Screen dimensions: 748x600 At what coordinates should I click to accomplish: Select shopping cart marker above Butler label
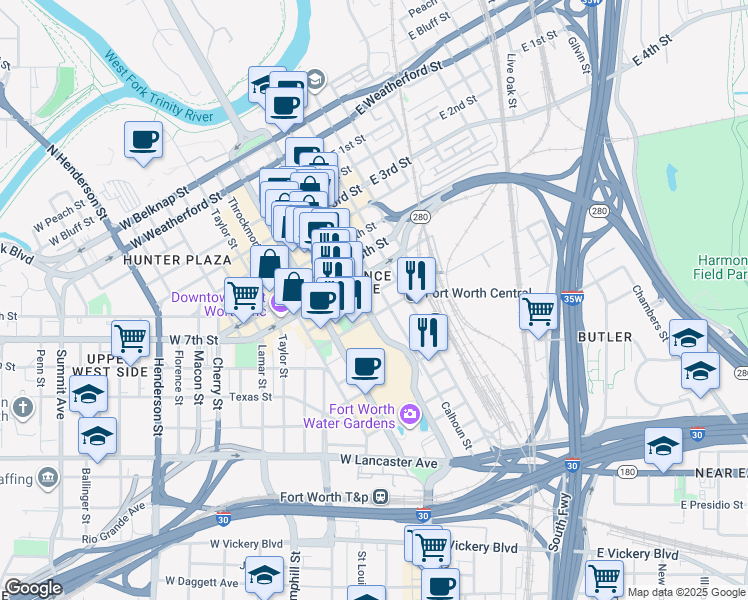[x=539, y=311]
